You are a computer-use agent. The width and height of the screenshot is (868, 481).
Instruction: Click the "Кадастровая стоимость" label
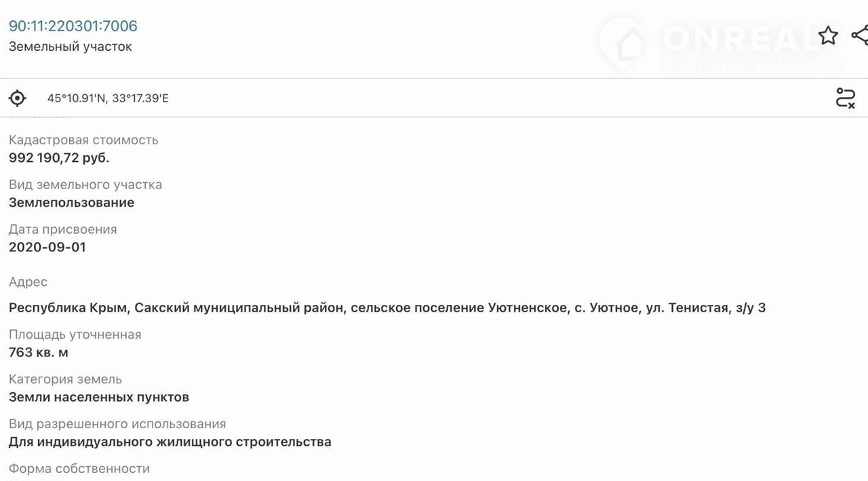click(x=83, y=140)
